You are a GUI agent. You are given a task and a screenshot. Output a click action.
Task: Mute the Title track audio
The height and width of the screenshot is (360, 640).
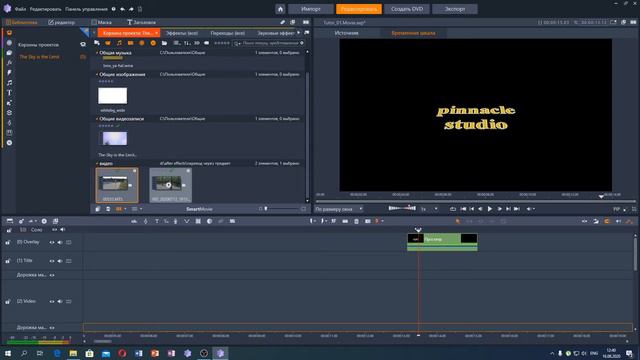pyautogui.click(x=60, y=261)
